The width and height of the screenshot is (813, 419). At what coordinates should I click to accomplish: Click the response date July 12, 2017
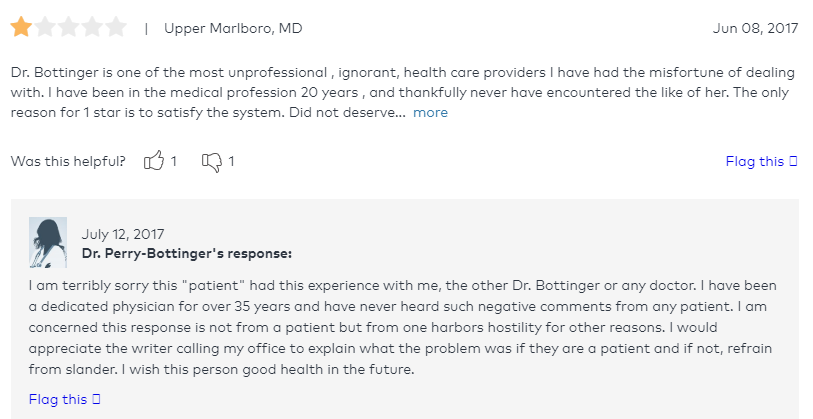tap(123, 234)
